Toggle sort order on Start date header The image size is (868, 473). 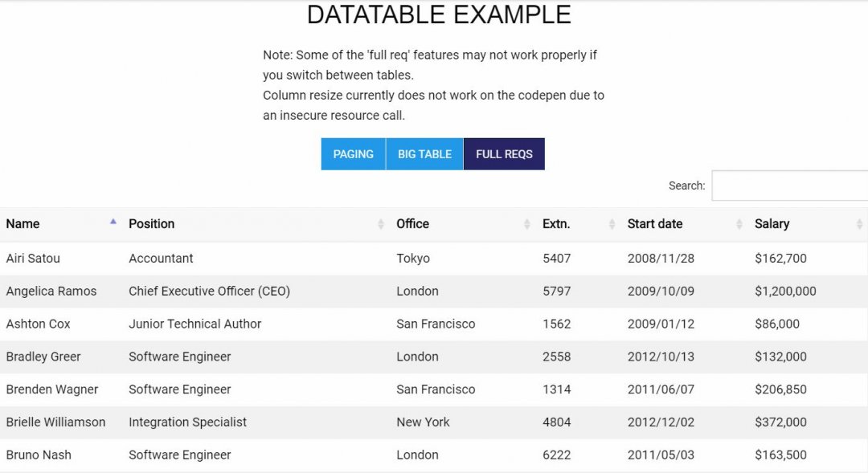click(x=655, y=224)
